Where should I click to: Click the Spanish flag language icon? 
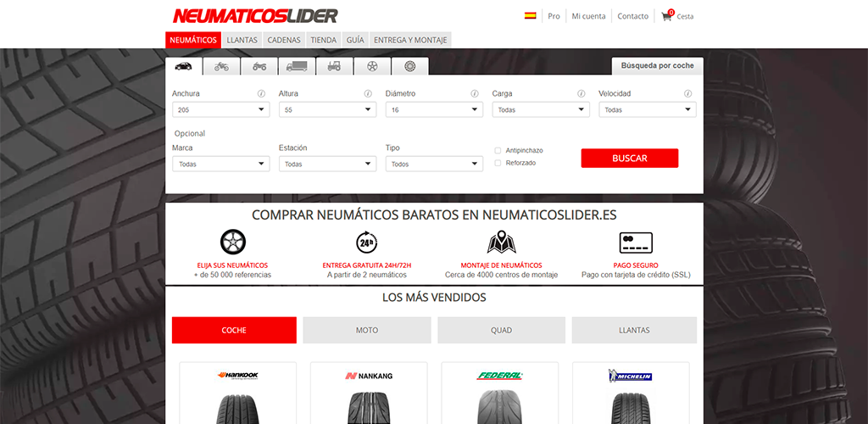[531, 16]
